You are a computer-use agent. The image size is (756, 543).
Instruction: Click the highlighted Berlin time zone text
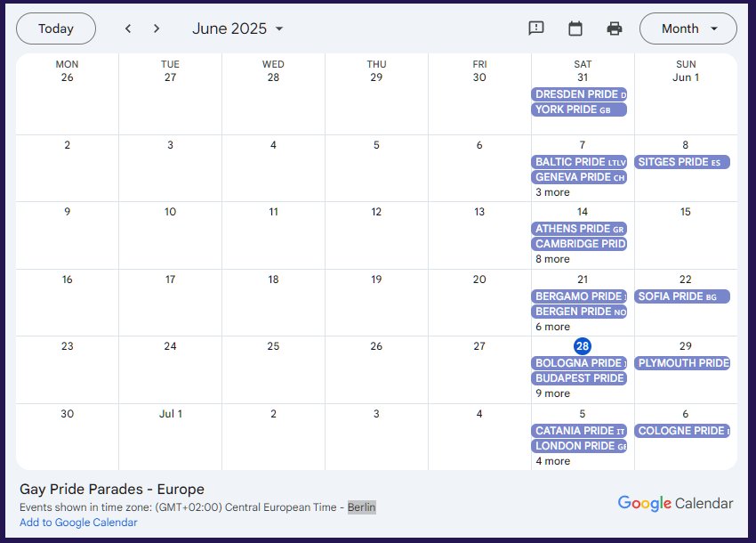pos(362,507)
